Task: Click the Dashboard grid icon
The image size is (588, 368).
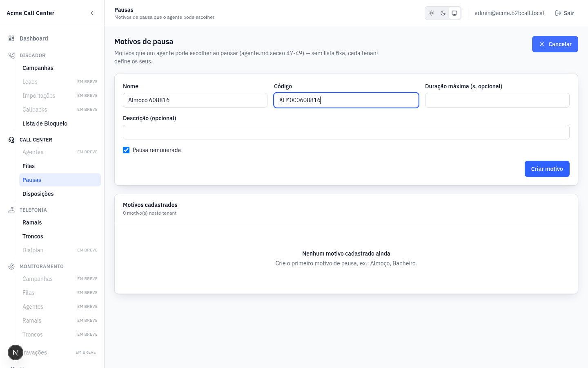Action: tap(11, 38)
